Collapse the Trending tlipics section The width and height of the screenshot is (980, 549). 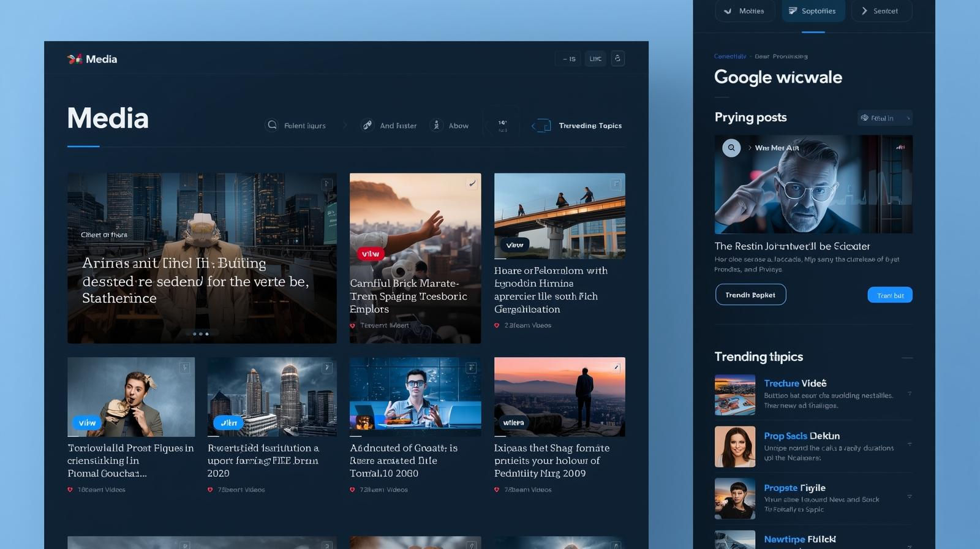[907, 357]
